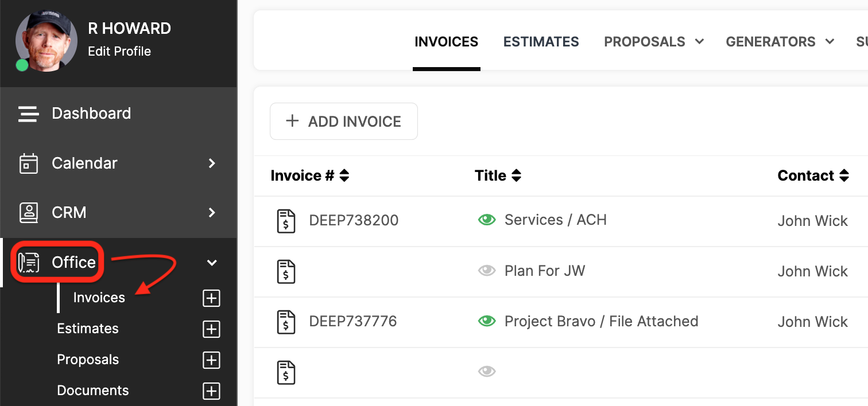Screen dimensions: 868x406
Task: Click invoice icon for DEEP738200
Action: [286, 221]
